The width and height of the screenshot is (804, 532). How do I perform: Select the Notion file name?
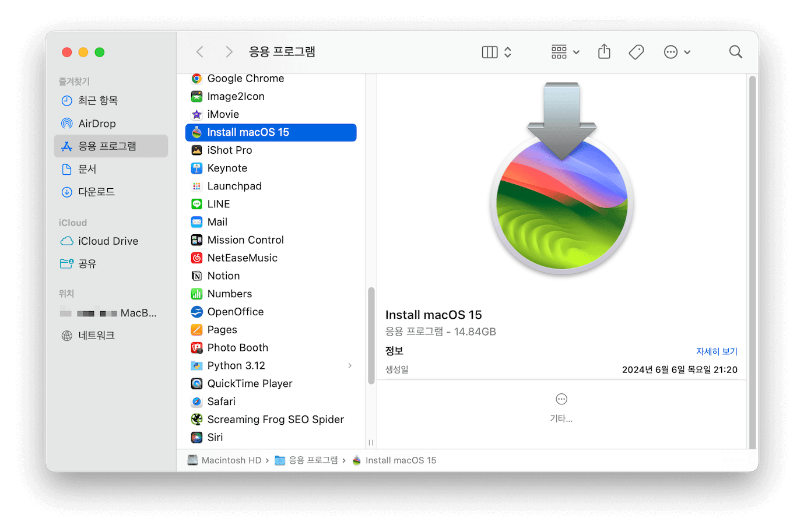tap(223, 276)
